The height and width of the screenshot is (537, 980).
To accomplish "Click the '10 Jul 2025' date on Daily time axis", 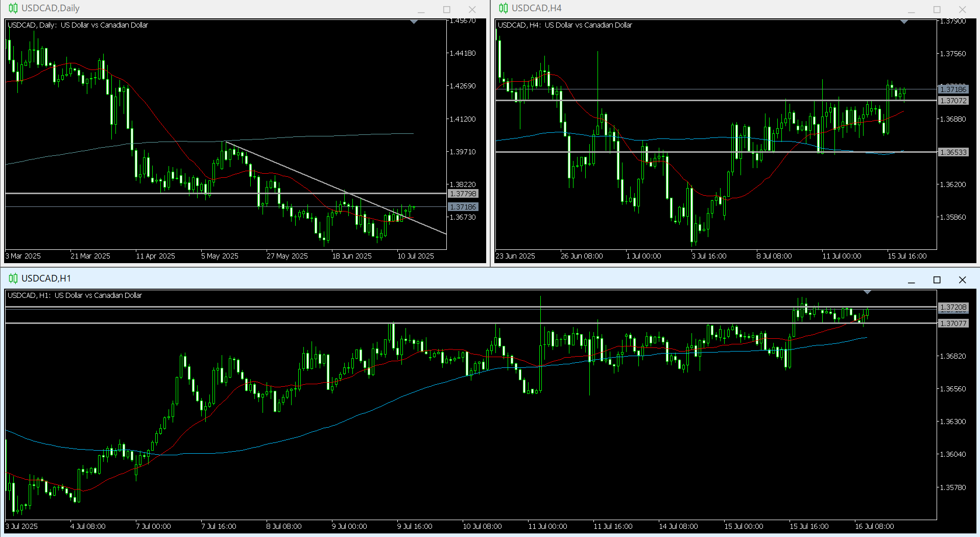I will coord(416,256).
